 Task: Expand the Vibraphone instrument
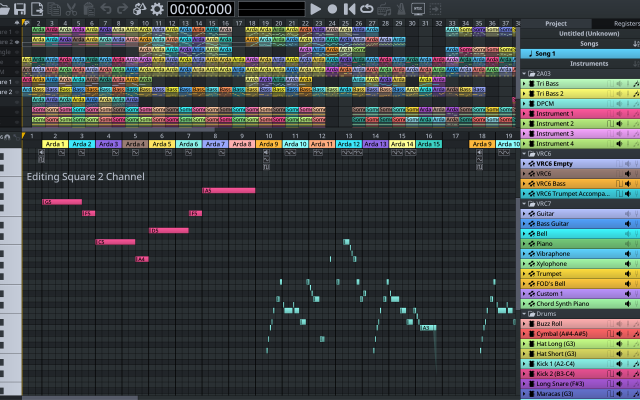pyautogui.click(x=524, y=254)
